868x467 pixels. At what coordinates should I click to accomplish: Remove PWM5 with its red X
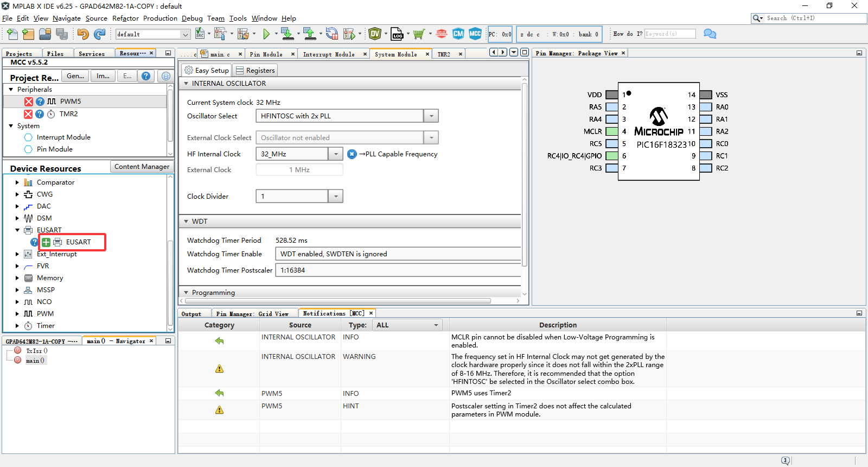coord(29,102)
